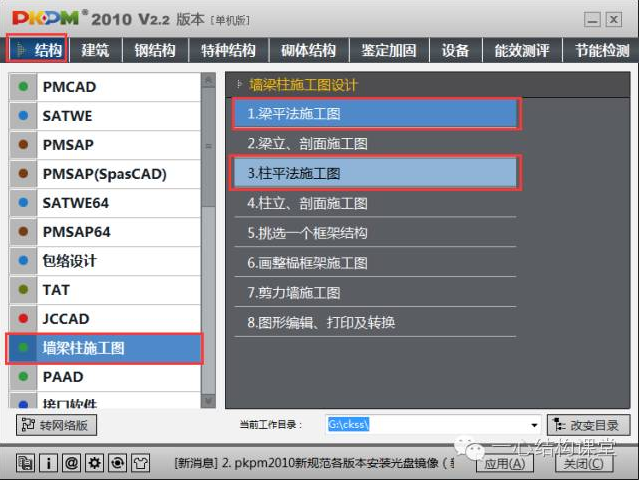This screenshot has height=481, width=641.
Task: Choose 6.画整榀框架施工图
Action: (375, 263)
